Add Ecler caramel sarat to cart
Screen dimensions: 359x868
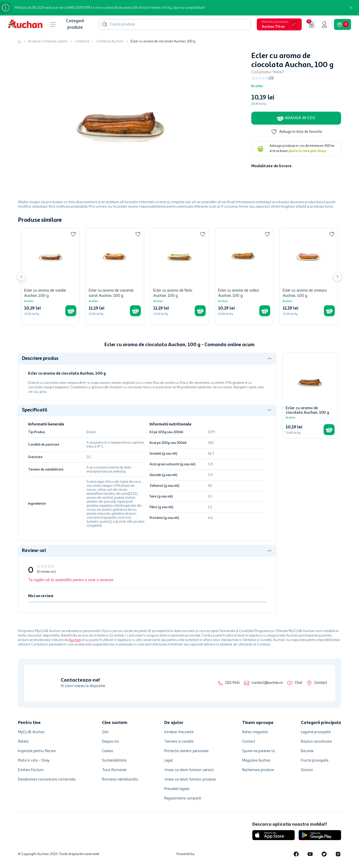coord(136,311)
